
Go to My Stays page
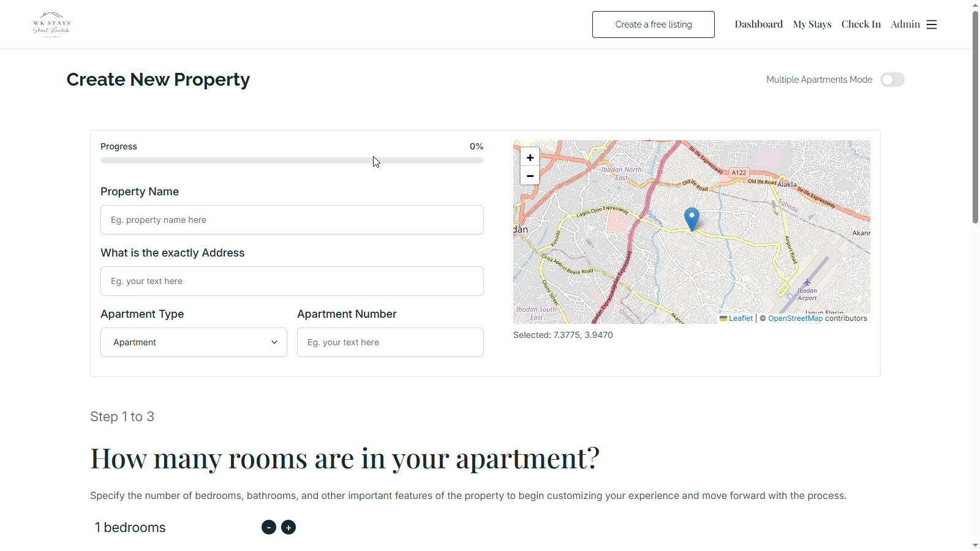[812, 24]
